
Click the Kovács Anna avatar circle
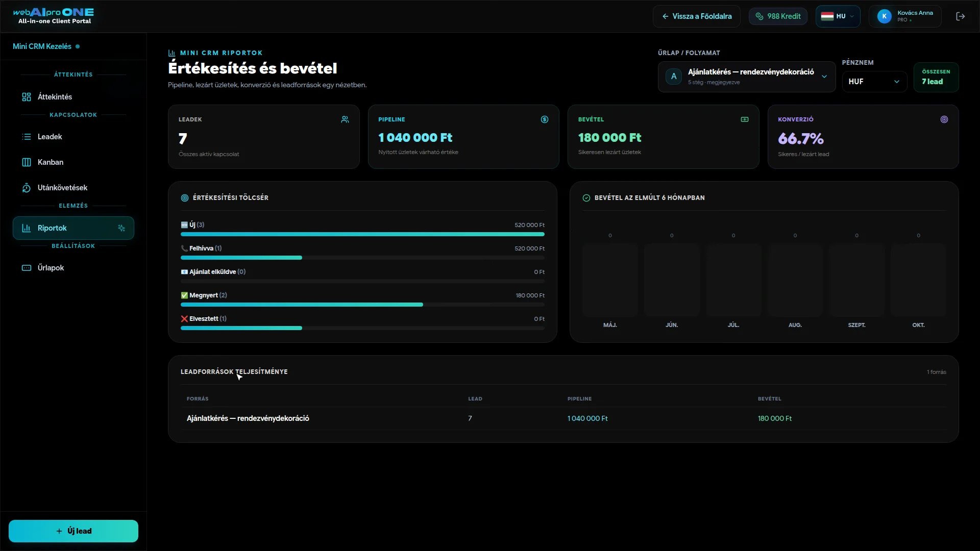pos(884,16)
